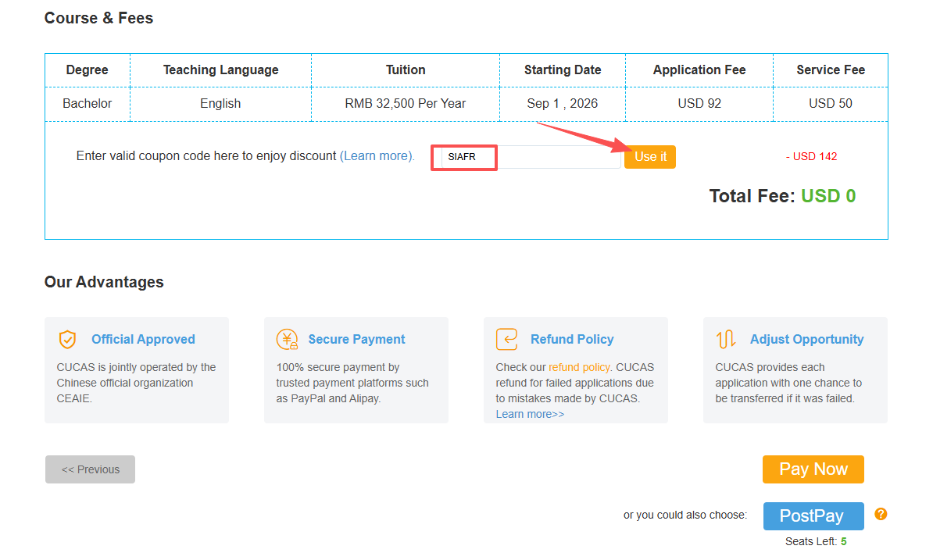Click the Application Fee USD 92 cell
The image size is (933, 560).
click(x=699, y=104)
